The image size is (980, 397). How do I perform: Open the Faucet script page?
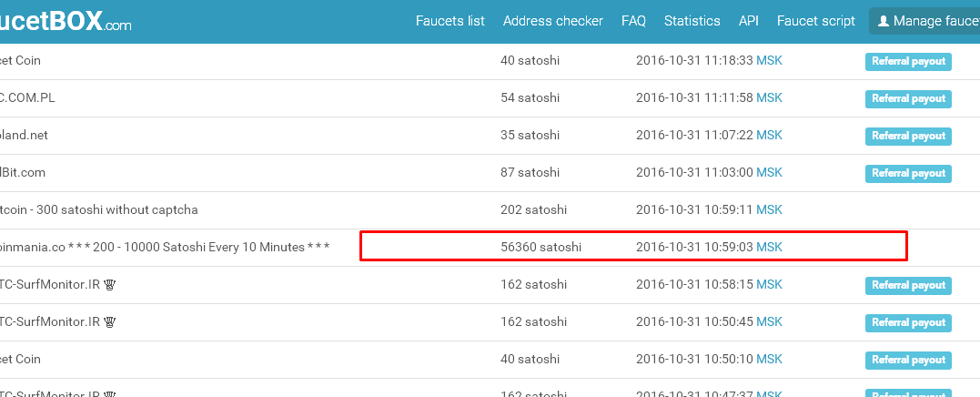click(x=815, y=21)
